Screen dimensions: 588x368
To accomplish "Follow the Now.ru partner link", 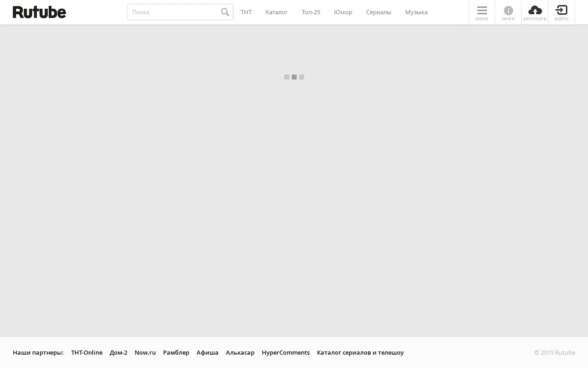I will (x=145, y=352).
